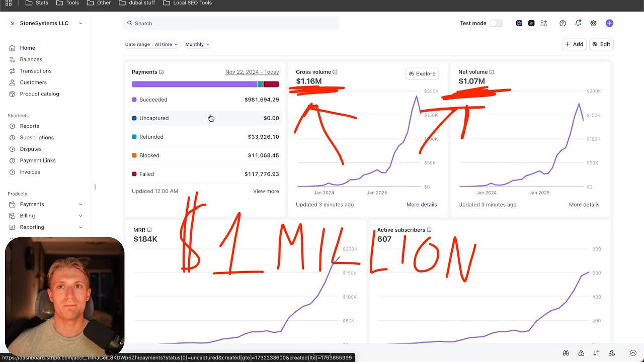This screenshot has width=644, height=362.
Task: Open More details under Gross volume
Action: [422, 205]
